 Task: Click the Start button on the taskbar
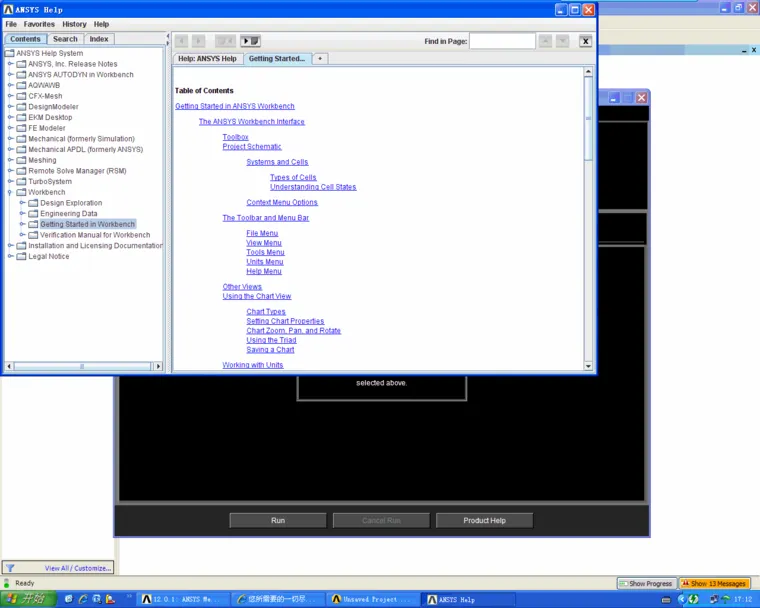point(28,599)
